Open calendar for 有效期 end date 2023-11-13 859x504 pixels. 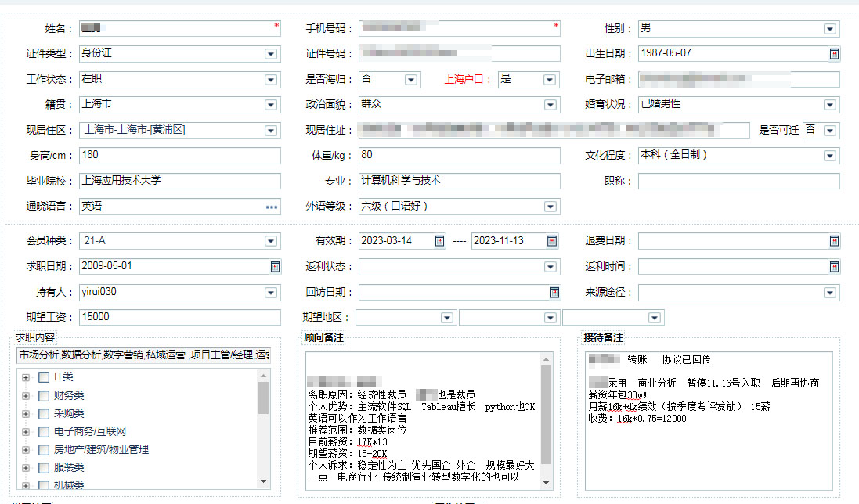552,241
